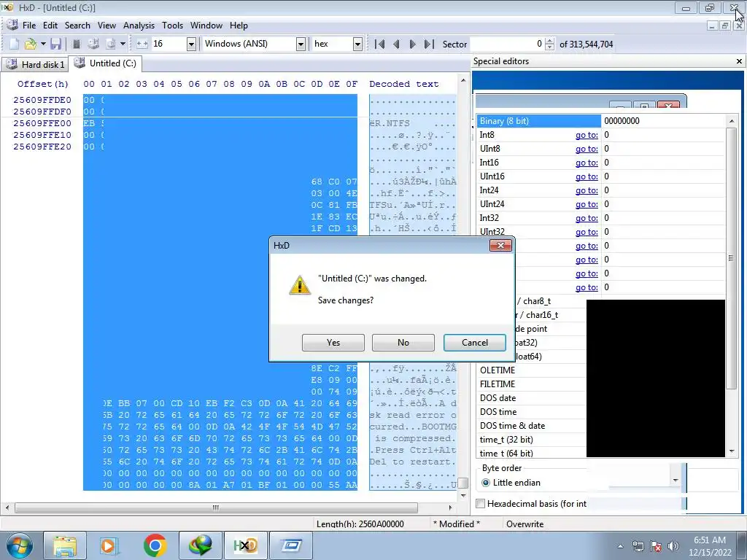This screenshot has height=560, width=747.
Task: Open the Edit menu
Action: [x=50, y=26]
